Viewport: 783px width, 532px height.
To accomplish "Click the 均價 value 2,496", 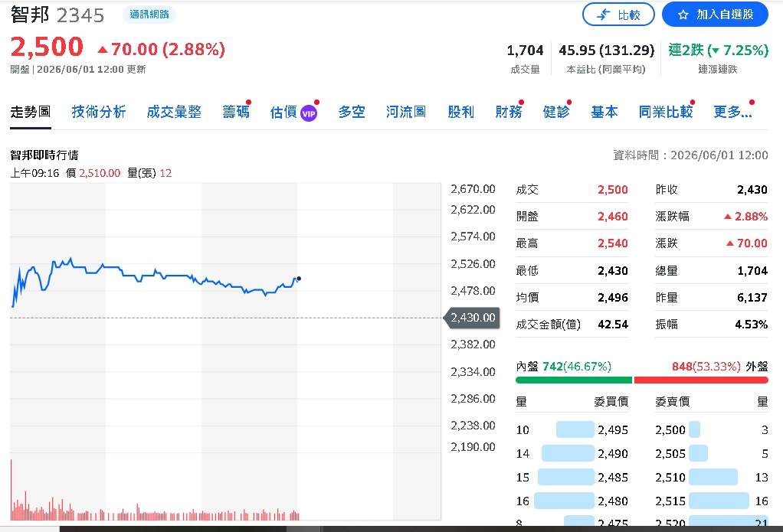I will pos(613,298).
